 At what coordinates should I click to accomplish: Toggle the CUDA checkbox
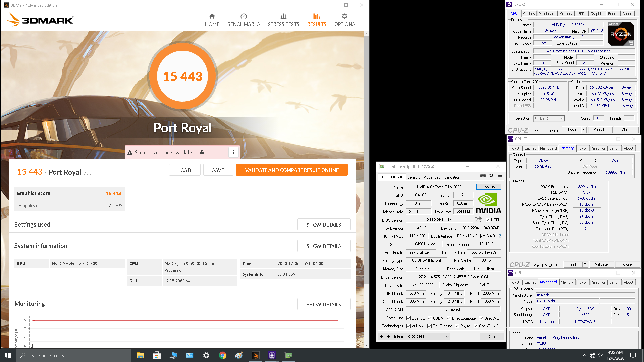429,318
